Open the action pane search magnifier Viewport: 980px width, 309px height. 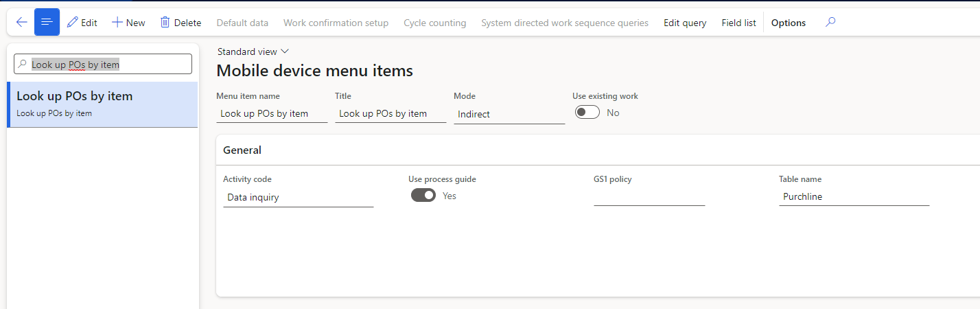click(830, 23)
